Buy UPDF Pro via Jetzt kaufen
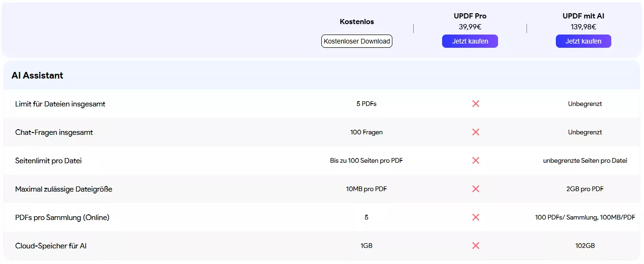 pos(470,41)
